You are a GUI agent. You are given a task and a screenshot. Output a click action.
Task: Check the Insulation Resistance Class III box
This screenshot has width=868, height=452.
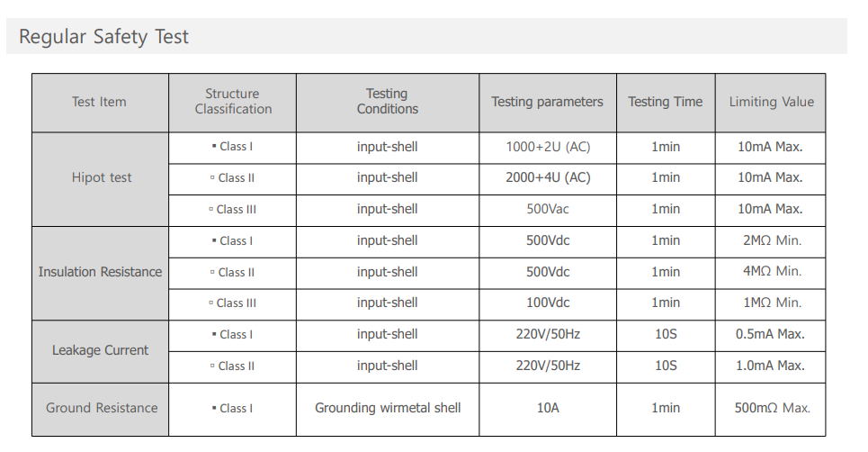point(210,303)
